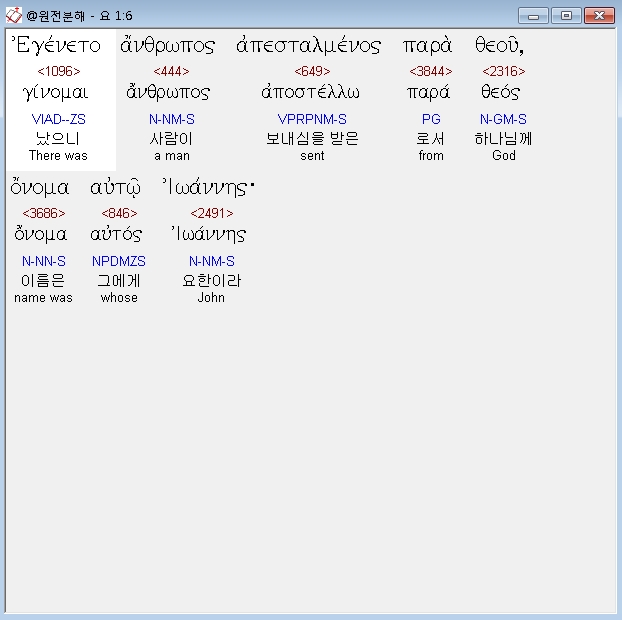Select the Greek word ἀπεσταλμένος
This screenshot has height=620, width=622.
click(x=309, y=46)
